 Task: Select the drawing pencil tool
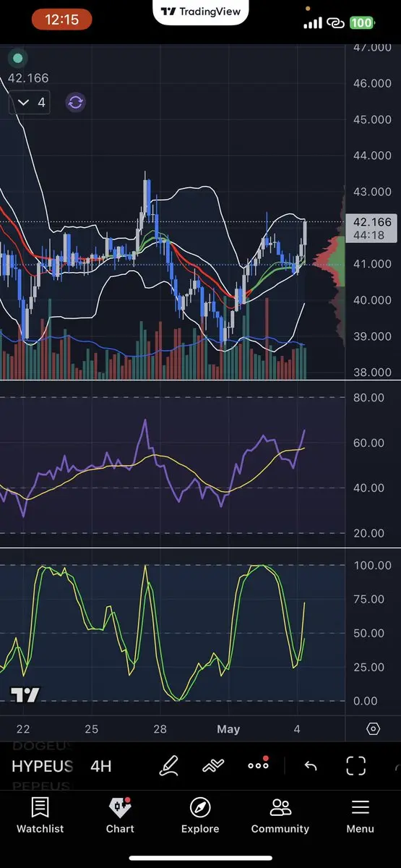168,766
